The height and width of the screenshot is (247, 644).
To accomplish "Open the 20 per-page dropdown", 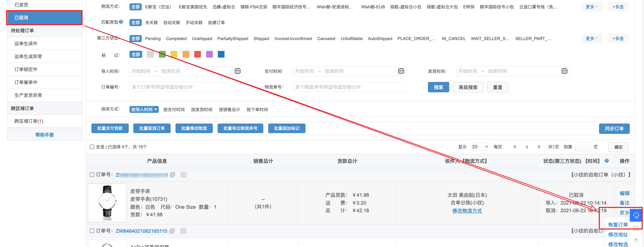I will 480,147.
